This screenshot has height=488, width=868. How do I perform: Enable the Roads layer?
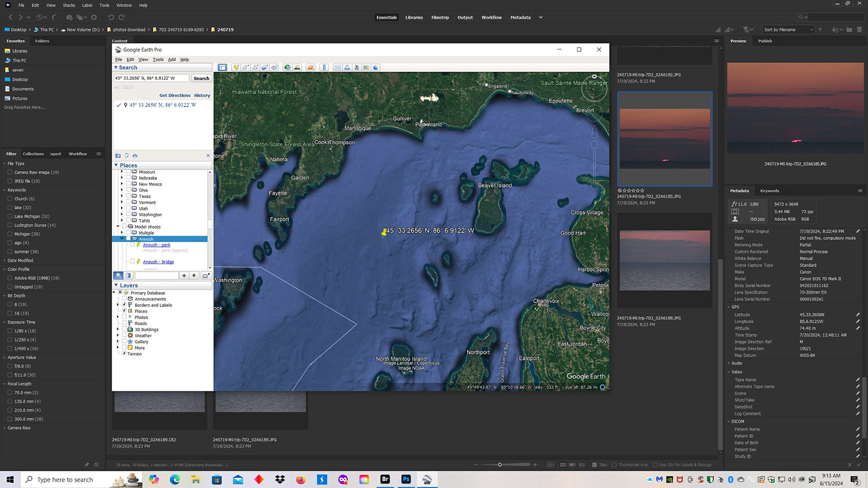[124, 323]
